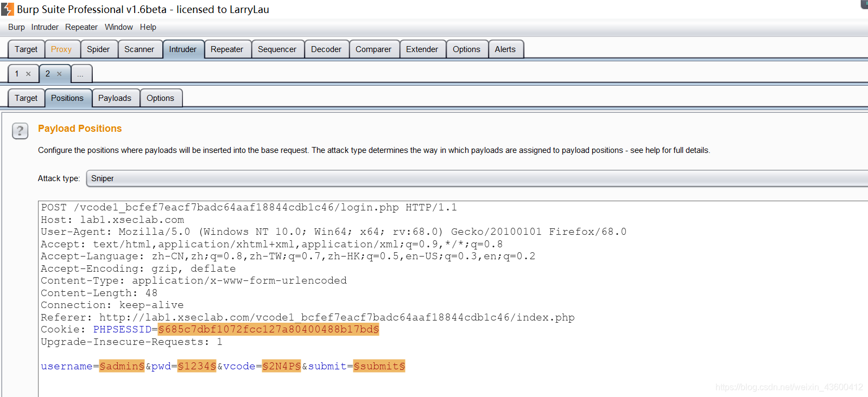Click the §2N4P§ vcode payload position
The image size is (868, 397).
tap(281, 366)
